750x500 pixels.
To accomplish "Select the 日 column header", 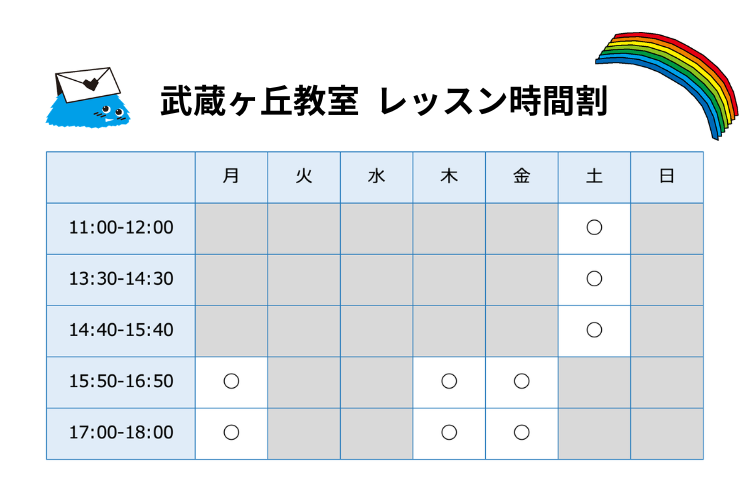I will (x=667, y=177).
